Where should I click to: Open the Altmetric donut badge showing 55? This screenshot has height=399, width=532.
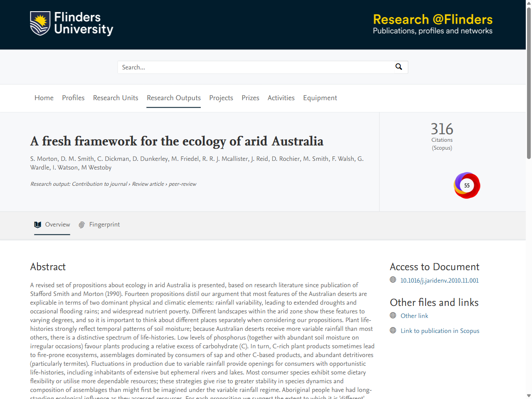coord(467,185)
